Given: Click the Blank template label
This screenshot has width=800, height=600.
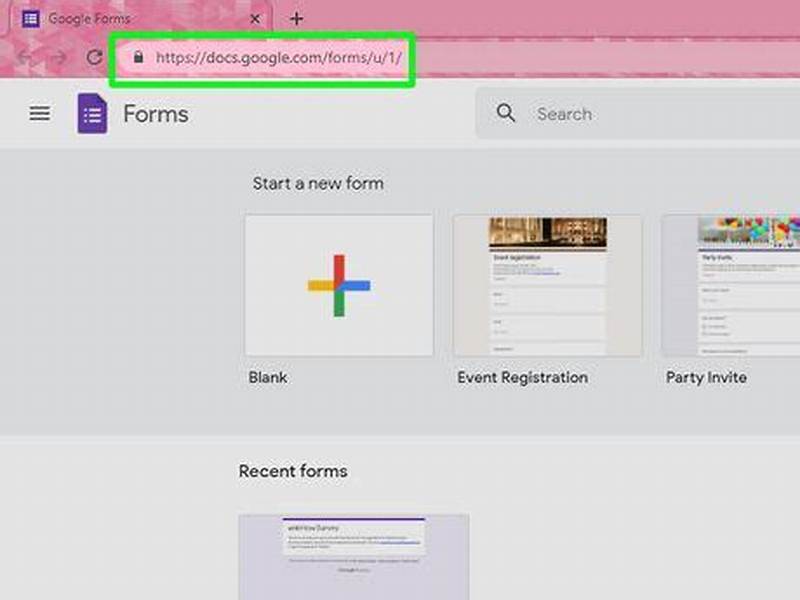Looking at the screenshot, I should tap(266, 377).
